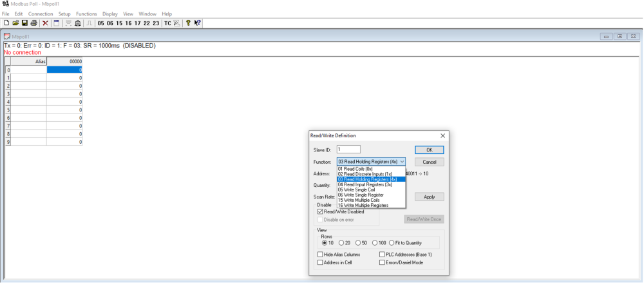644x283 pixels.
Task: Toggle the PLC Addresses (Base 1) checkbox
Action: pyautogui.click(x=383, y=255)
